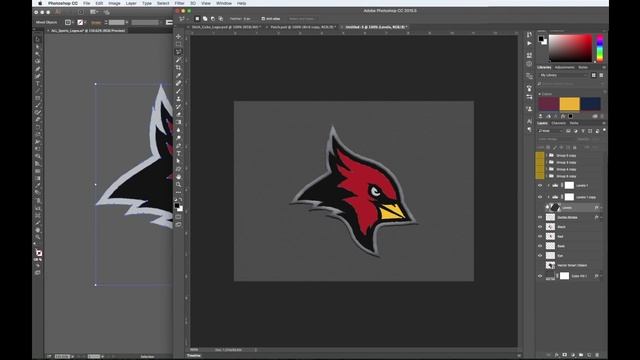Toggle visibility of Levels 1 copy layer
The image size is (640, 360).
(540, 197)
